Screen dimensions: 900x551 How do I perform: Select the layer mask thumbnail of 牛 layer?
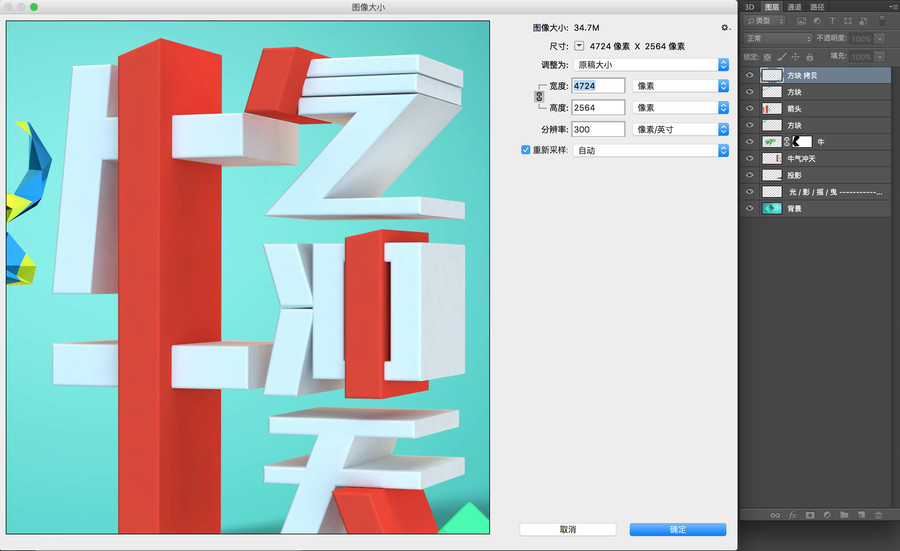click(802, 142)
